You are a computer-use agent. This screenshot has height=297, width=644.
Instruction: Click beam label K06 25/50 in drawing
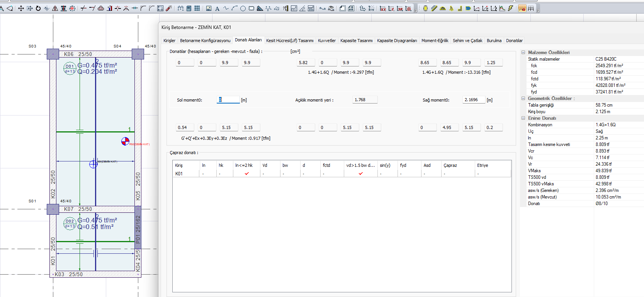(x=78, y=54)
